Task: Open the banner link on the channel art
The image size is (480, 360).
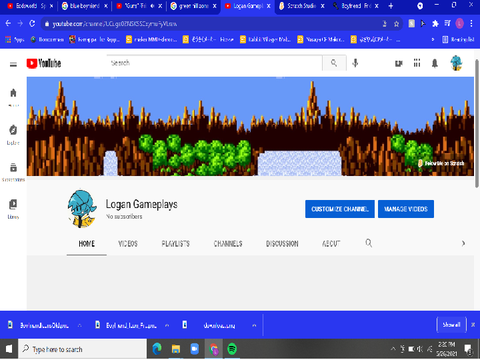Action: pos(441,163)
